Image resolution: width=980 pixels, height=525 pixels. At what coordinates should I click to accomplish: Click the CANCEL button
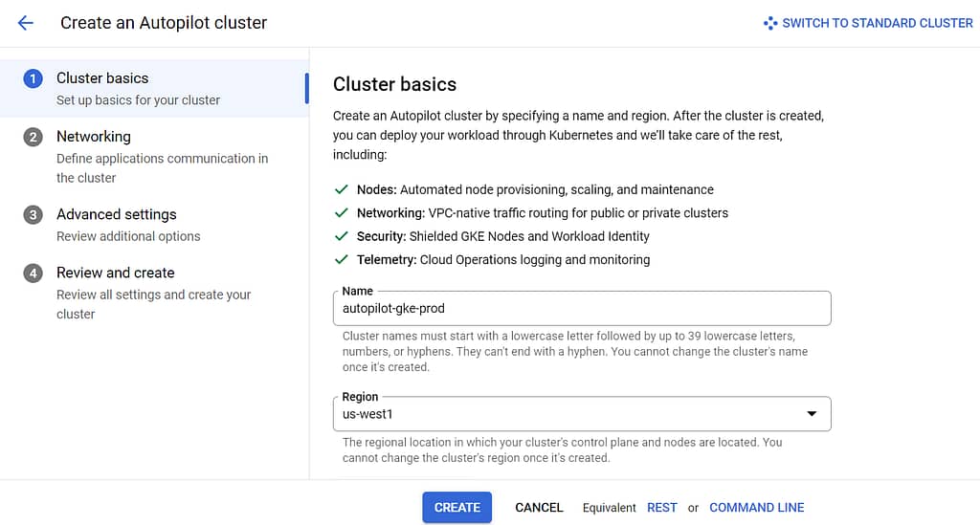tap(539, 508)
